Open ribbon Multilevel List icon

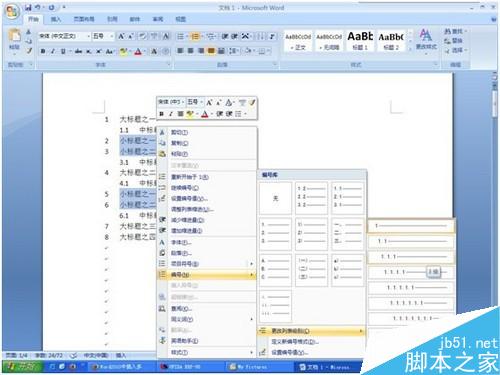[211, 36]
